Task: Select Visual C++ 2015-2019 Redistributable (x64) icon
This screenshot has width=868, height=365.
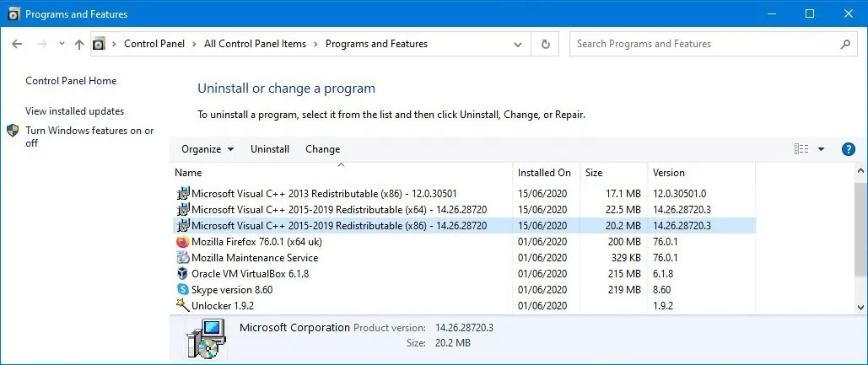Action: point(183,210)
